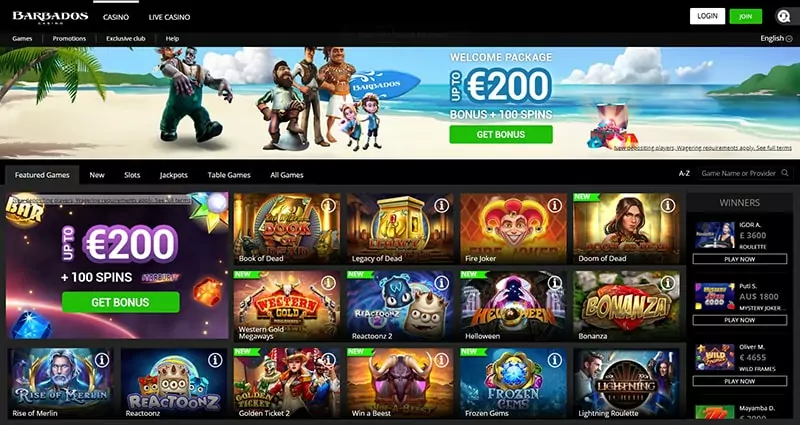Click the info icon on Rise of Merlin
Screen dimensions: 800x425
click(102, 360)
